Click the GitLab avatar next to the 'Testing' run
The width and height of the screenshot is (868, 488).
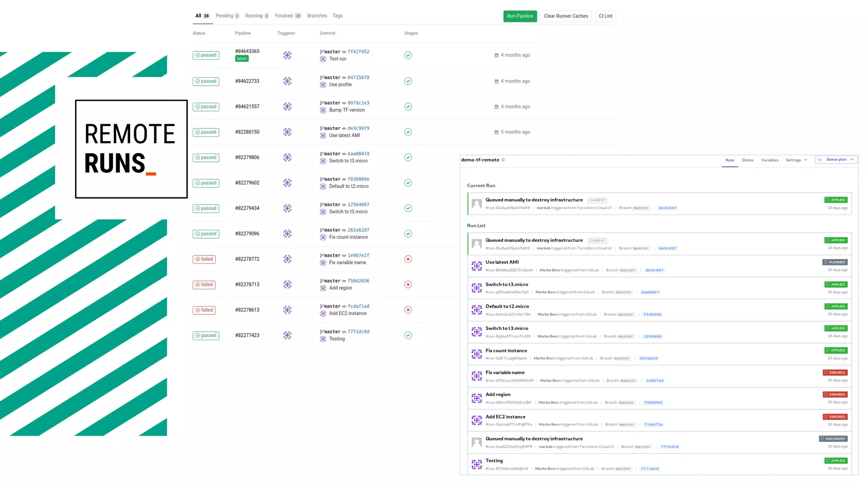coord(476,464)
